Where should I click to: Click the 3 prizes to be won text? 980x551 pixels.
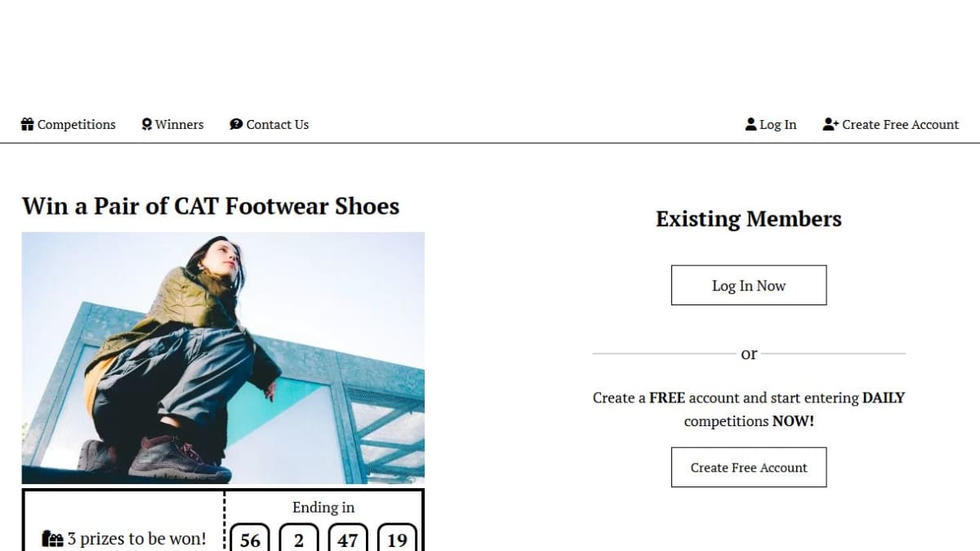coord(143,539)
